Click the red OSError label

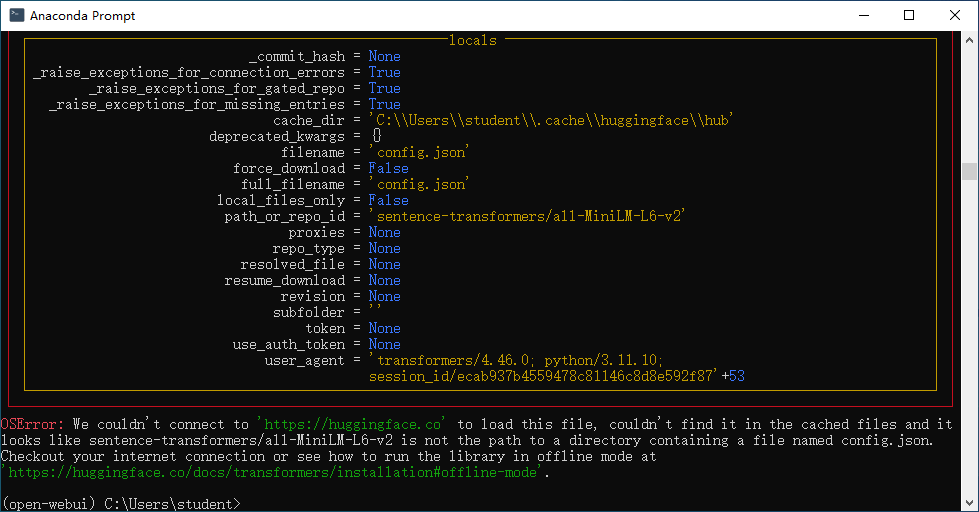coord(33,425)
